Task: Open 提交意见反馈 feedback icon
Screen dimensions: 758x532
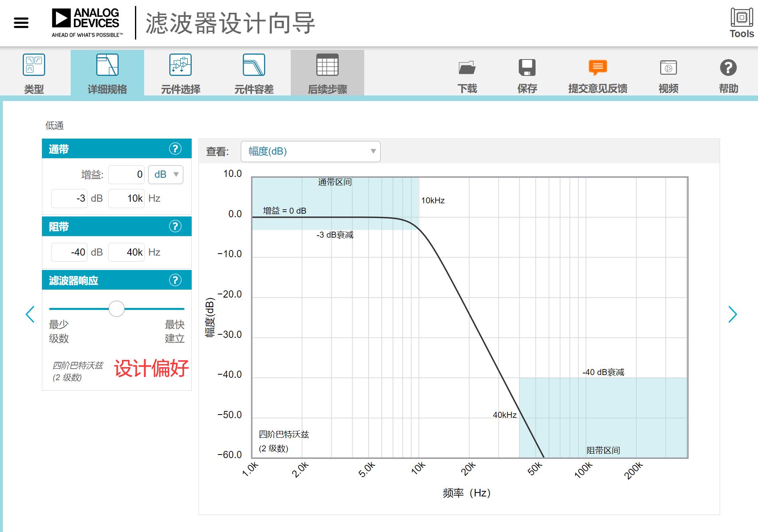Action: pos(597,68)
